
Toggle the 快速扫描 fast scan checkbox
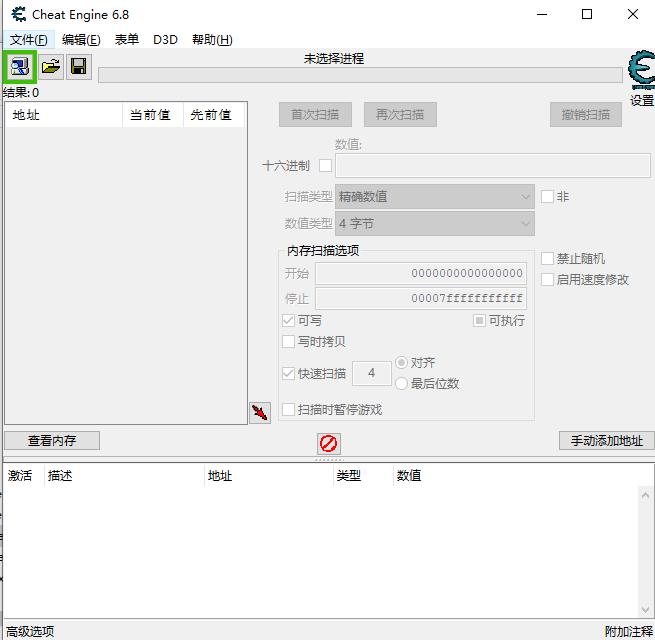point(288,373)
